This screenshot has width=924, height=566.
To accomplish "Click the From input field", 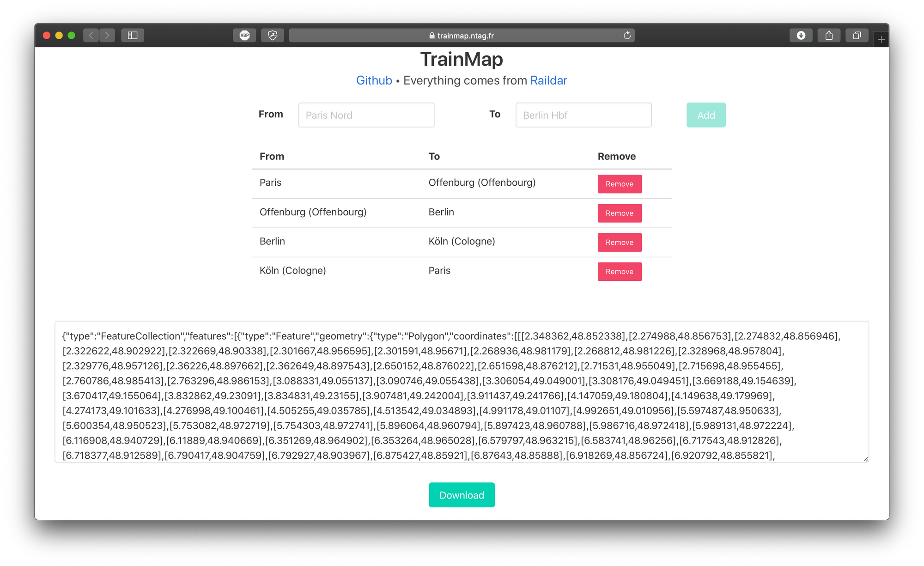I will (365, 115).
